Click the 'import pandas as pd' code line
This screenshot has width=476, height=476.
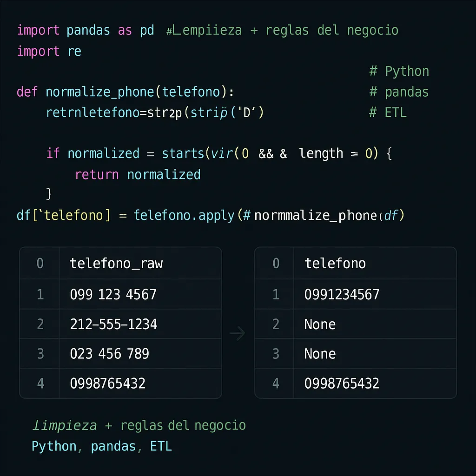click(x=86, y=31)
